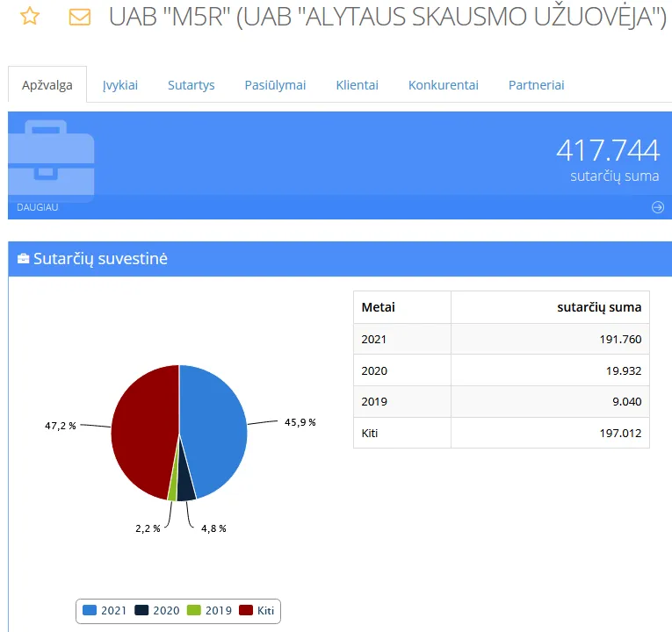This screenshot has width=672, height=632.
Task: Toggle the Kiti legend entry
Action: (258, 610)
